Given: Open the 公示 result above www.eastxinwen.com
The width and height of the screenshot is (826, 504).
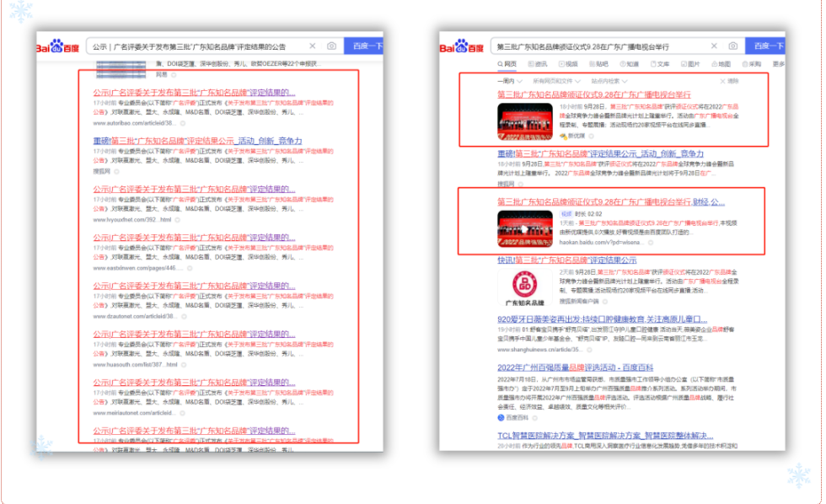Looking at the screenshot, I should [x=194, y=238].
